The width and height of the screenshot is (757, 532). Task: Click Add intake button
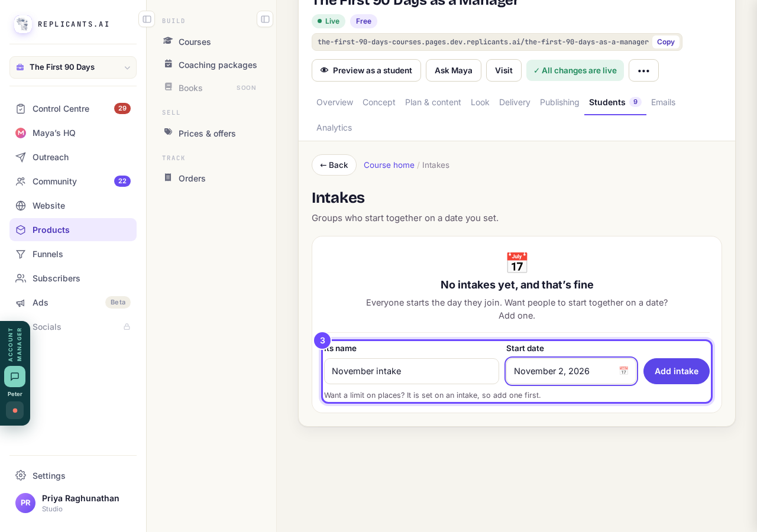(x=677, y=371)
